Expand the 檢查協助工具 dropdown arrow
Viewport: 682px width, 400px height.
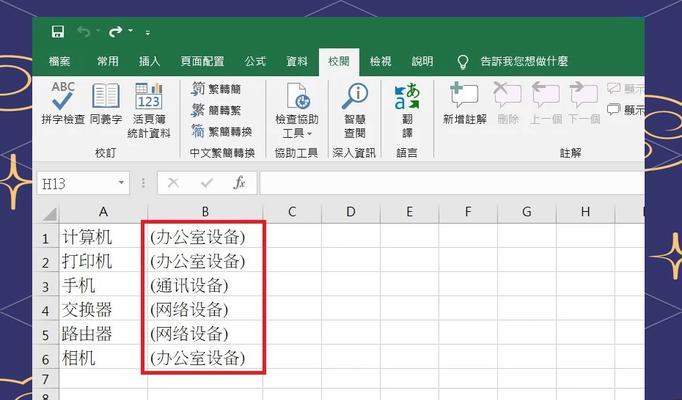[309, 133]
